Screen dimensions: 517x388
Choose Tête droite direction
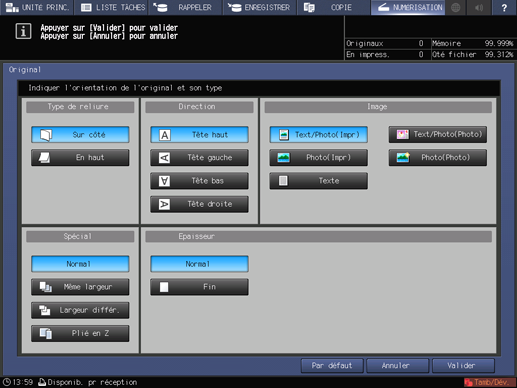tap(199, 204)
